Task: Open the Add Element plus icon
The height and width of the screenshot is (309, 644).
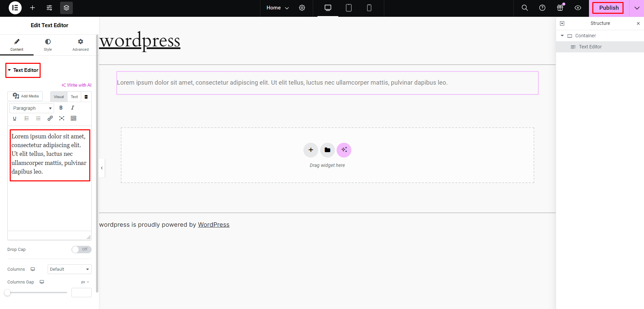Action: [33, 8]
